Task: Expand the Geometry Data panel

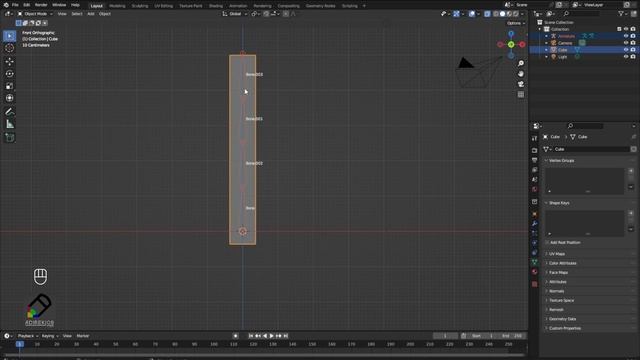Action: tap(590, 319)
